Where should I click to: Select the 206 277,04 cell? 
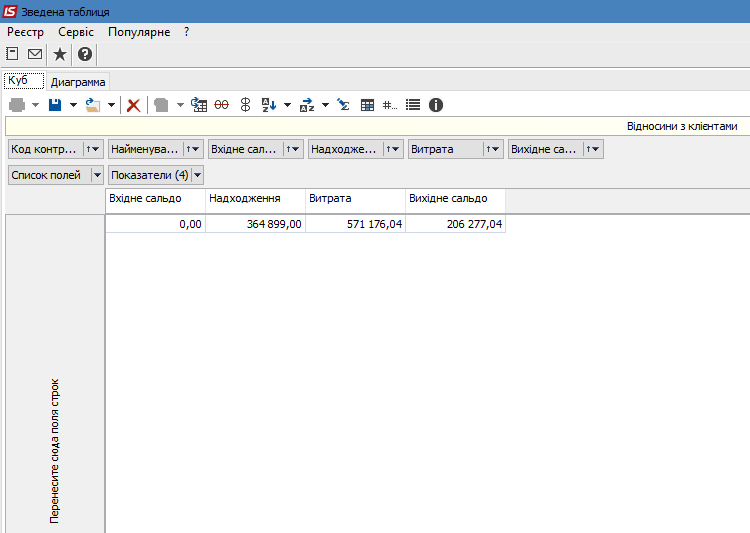tap(455, 224)
